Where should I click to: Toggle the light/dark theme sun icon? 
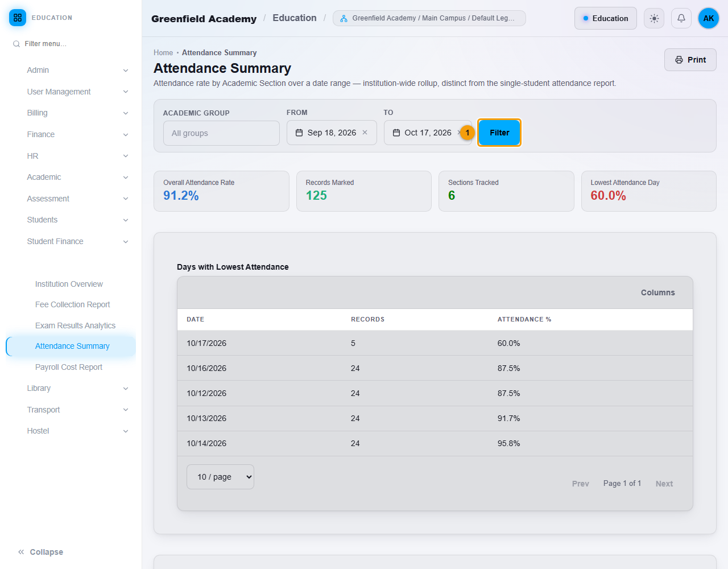(x=654, y=18)
